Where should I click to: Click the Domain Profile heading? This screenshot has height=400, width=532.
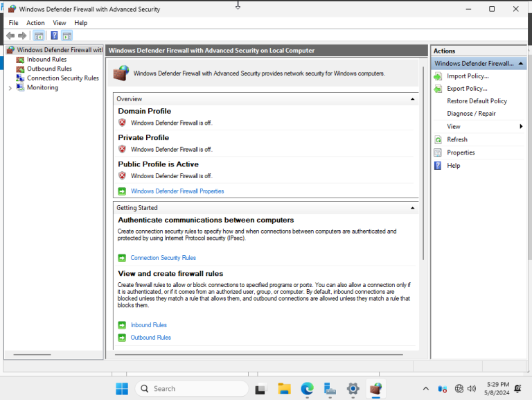(x=145, y=111)
